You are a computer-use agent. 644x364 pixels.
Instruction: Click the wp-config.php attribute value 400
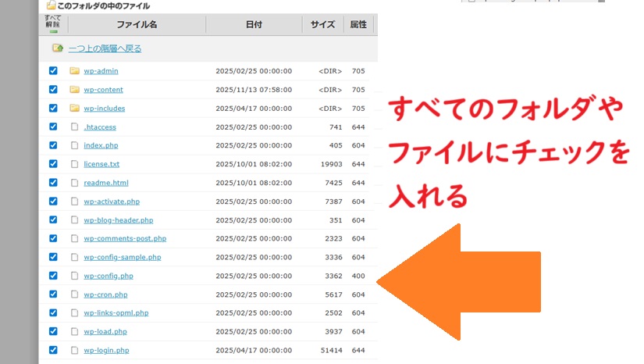tap(358, 276)
